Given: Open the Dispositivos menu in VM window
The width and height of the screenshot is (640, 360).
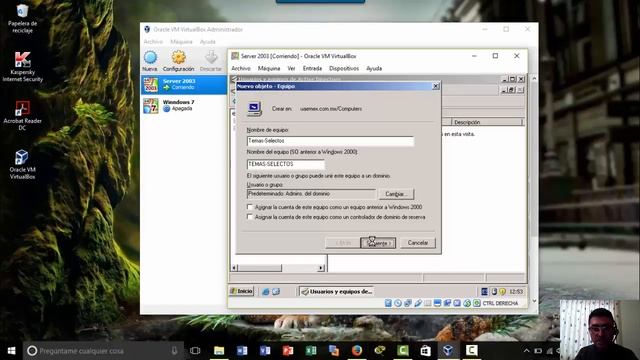Looking at the screenshot, I should tap(344, 69).
